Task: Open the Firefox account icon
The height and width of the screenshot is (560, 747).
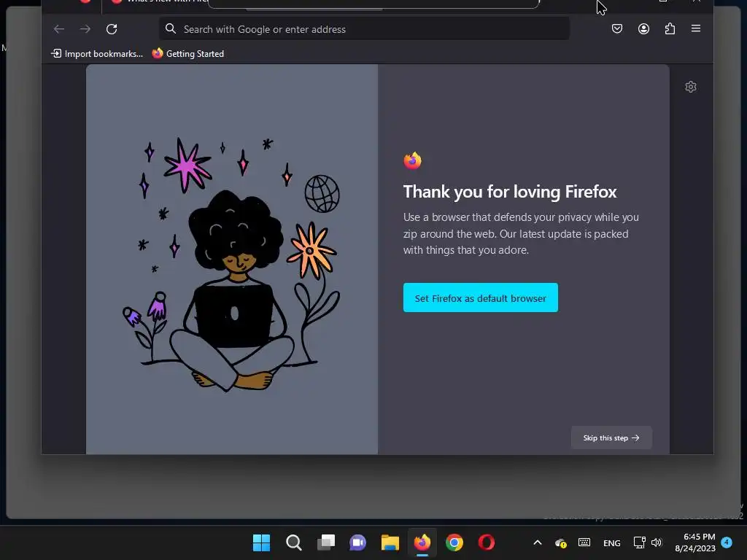Action: click(643, 29)
